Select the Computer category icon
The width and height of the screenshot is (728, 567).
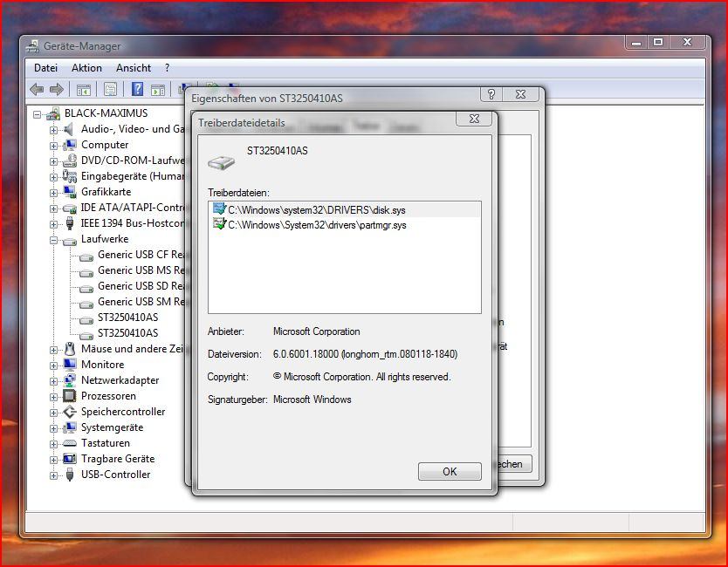pos(70,145)
